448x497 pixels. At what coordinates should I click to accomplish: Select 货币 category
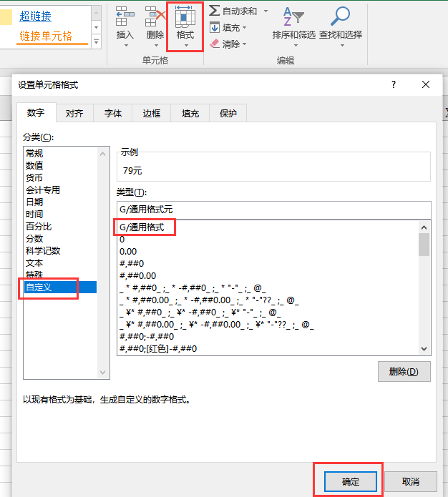click(x=60, y=178)
